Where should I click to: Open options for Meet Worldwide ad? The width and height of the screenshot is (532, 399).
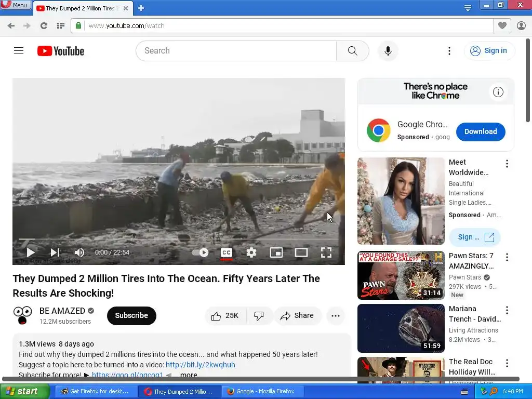[507, 164]
